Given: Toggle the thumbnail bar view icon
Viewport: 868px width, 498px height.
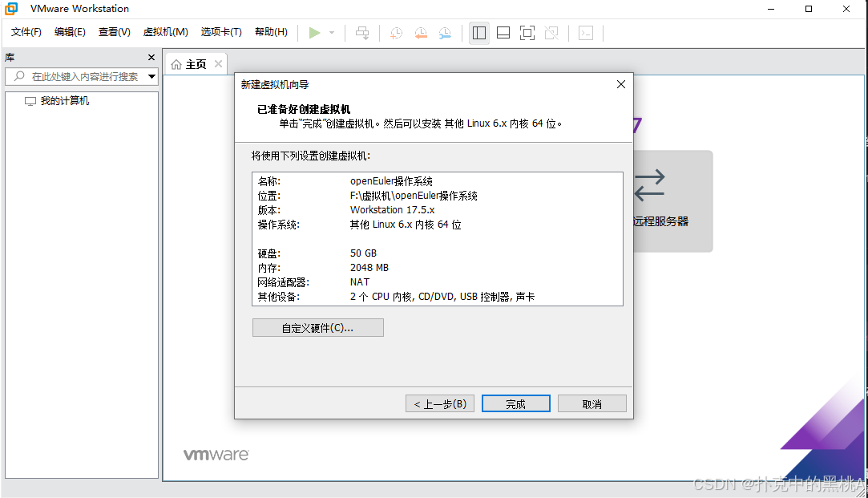Looking at the screenshot, I should [x=503, y=33].
